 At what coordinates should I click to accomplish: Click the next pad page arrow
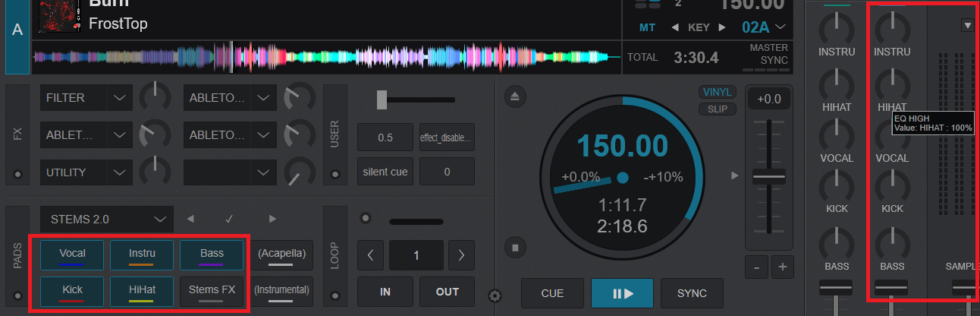[272, 220]
